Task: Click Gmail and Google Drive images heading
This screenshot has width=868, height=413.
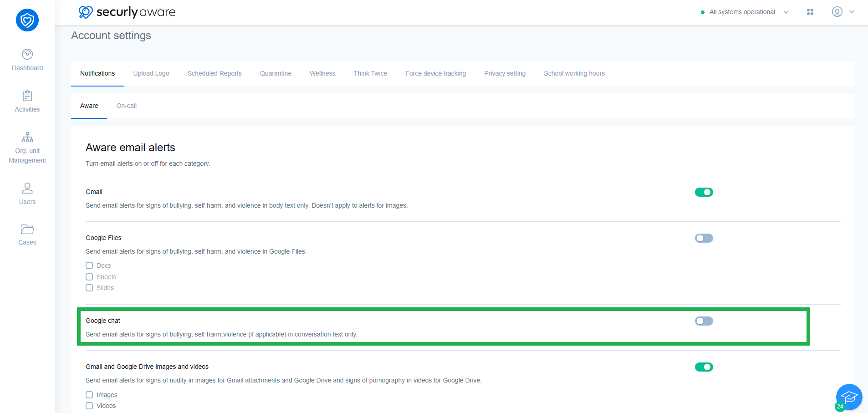Action: 147,367
